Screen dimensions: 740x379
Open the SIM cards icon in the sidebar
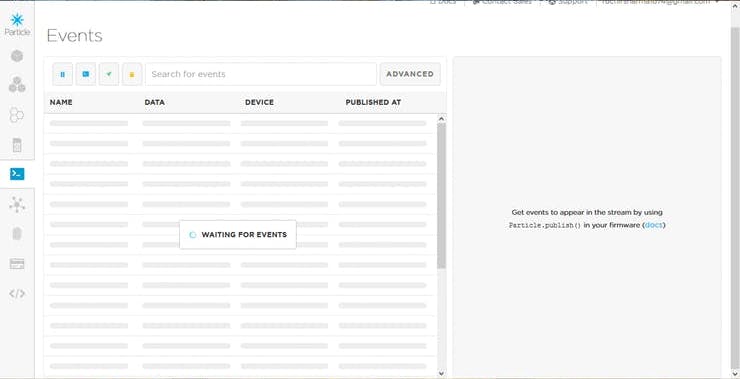[17, 145]
